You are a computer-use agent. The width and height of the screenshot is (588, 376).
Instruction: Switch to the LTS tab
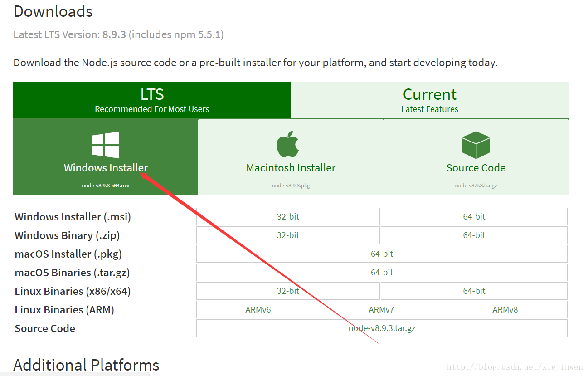coord(152,100)
